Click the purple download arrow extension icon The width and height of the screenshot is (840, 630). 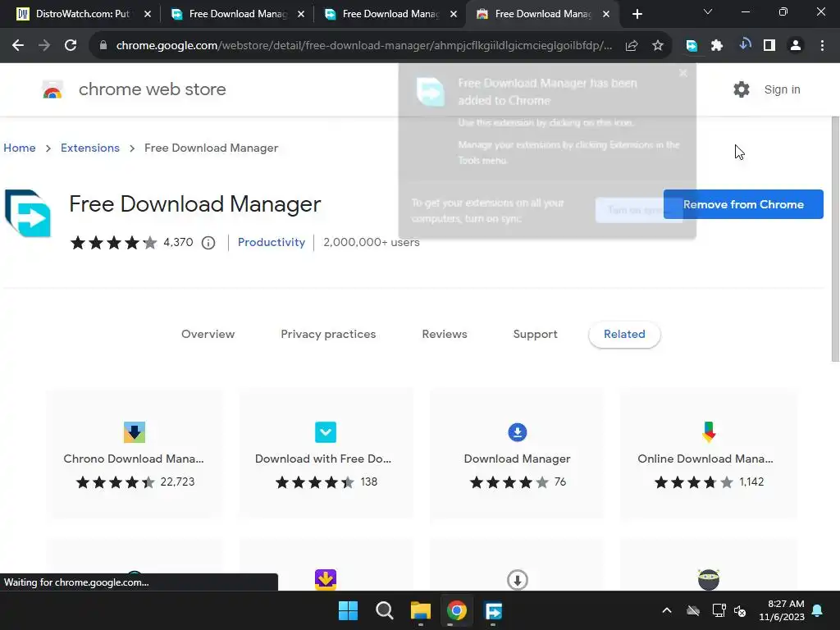(x=326, y=579)
